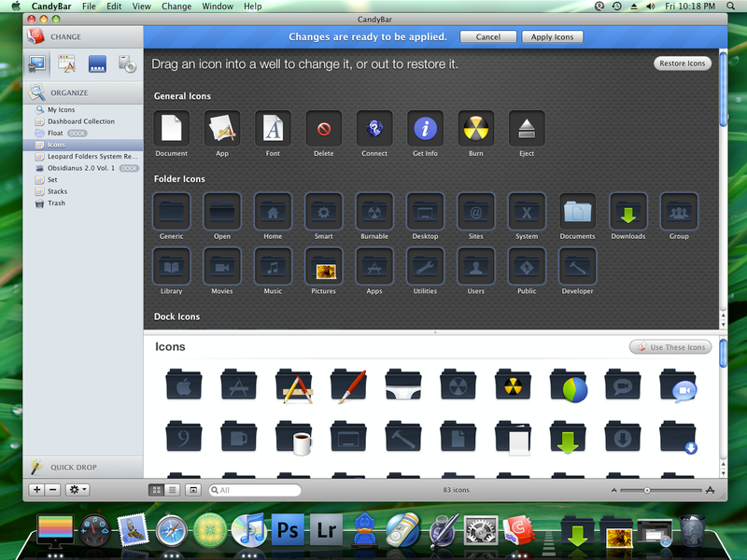Select Leopard Folders System collection
Screen dimensions: 747x560
(x=83, y=156)
